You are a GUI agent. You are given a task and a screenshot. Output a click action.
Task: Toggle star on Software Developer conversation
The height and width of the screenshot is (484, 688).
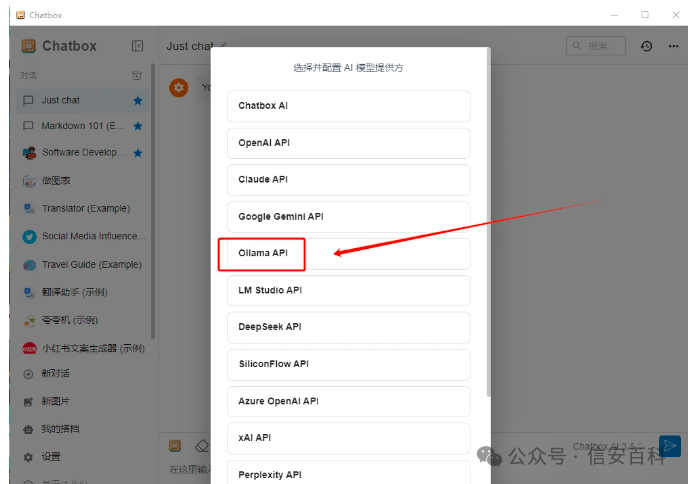[138, 153]
